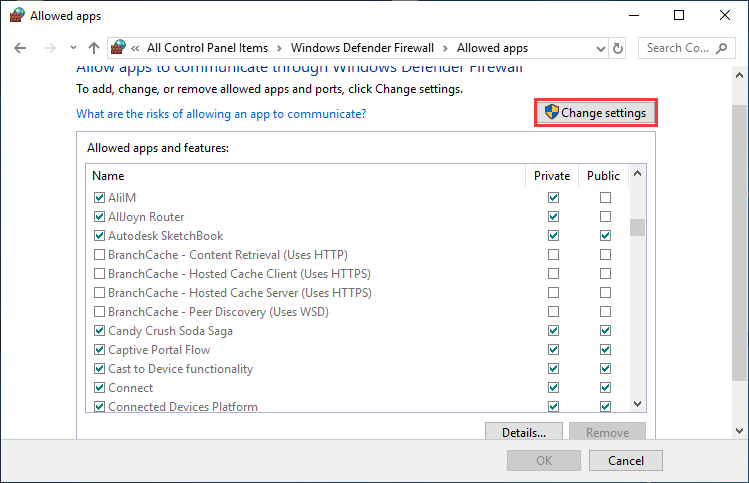Toggle Private checkbox for AliIM
Viewport: 749px width, 483px height.
[x=553, y=197]
